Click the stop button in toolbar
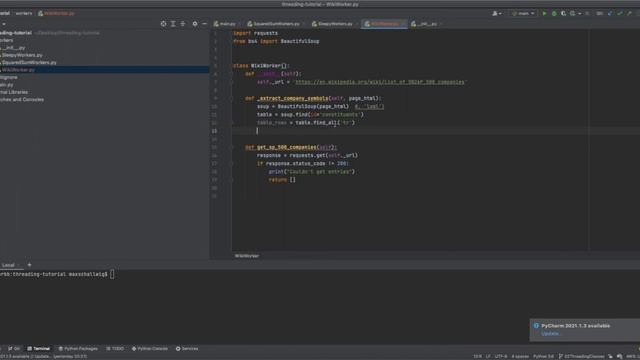 [x=587, y=13]
